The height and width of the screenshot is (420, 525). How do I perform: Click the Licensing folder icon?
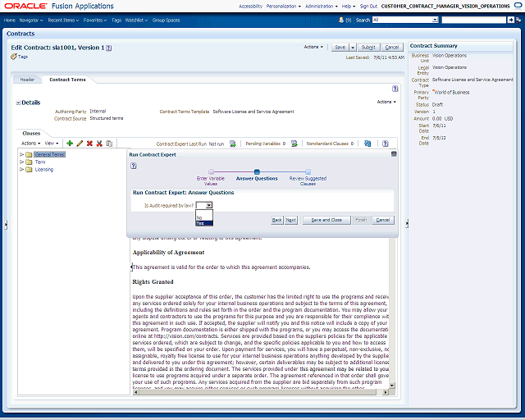tap(29, 170)
